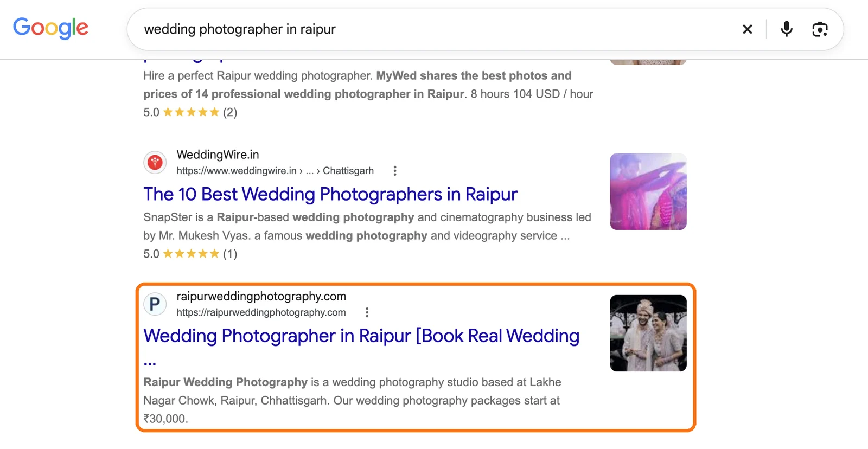The height and width of the screenshot is (449, 868).
Task: Click the MyWed snippet about 14 photographers
Action: (x=368, y=85)
